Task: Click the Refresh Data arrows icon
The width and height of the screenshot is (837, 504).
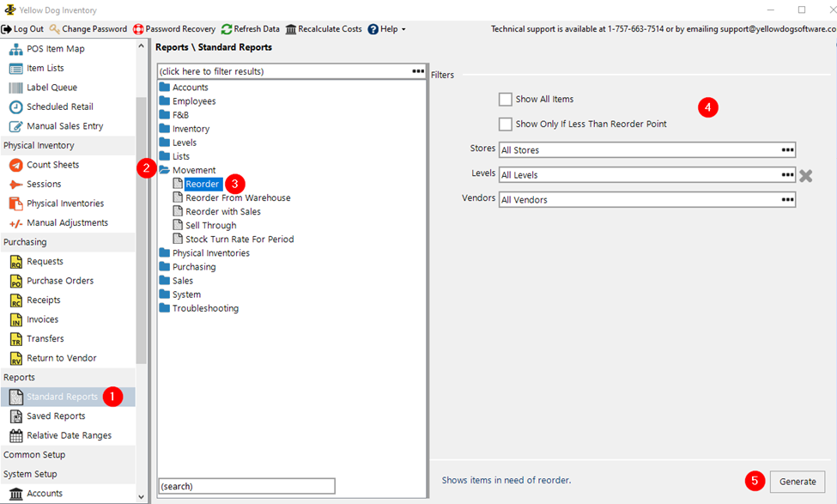Action: coord(227,29)
